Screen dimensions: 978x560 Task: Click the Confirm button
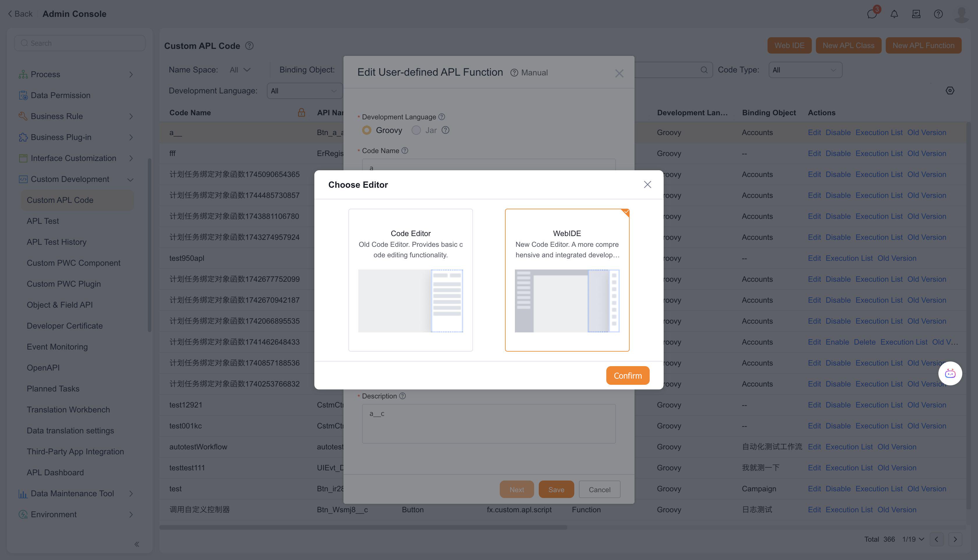click(627, 375)
